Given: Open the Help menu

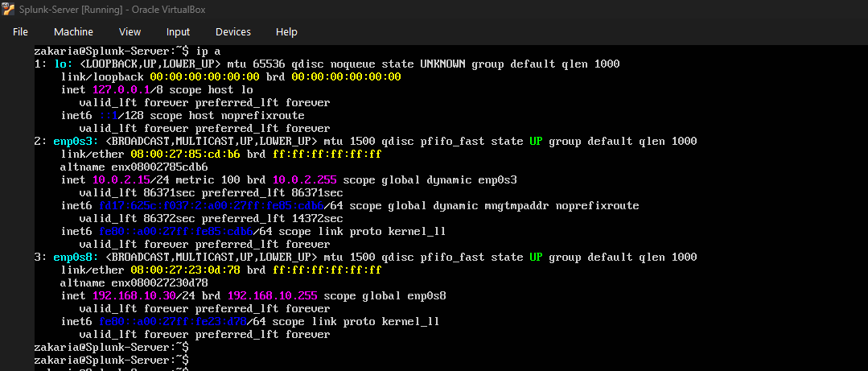Looking at the screenshot, I should point(286,32).
